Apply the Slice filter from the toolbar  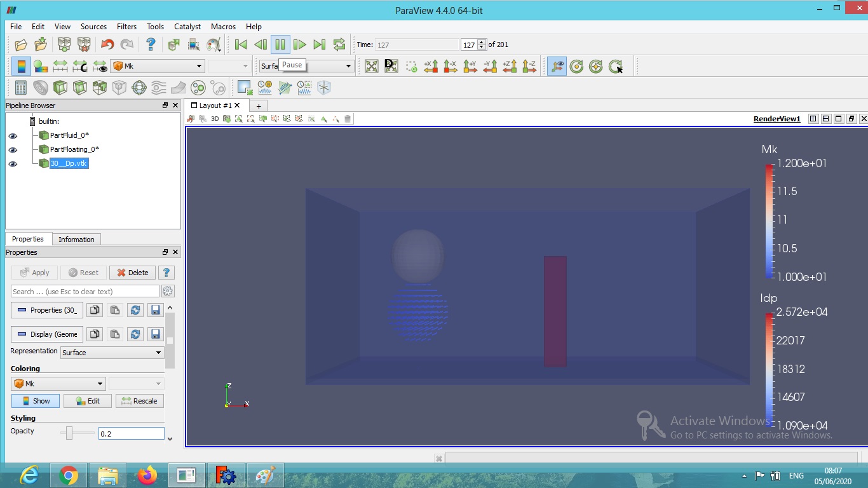(79, 88)
